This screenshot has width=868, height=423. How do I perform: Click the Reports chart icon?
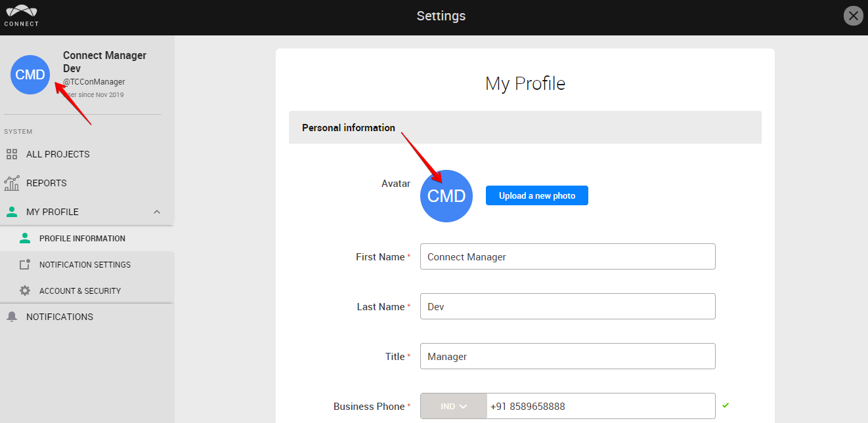tap(12, 183)
